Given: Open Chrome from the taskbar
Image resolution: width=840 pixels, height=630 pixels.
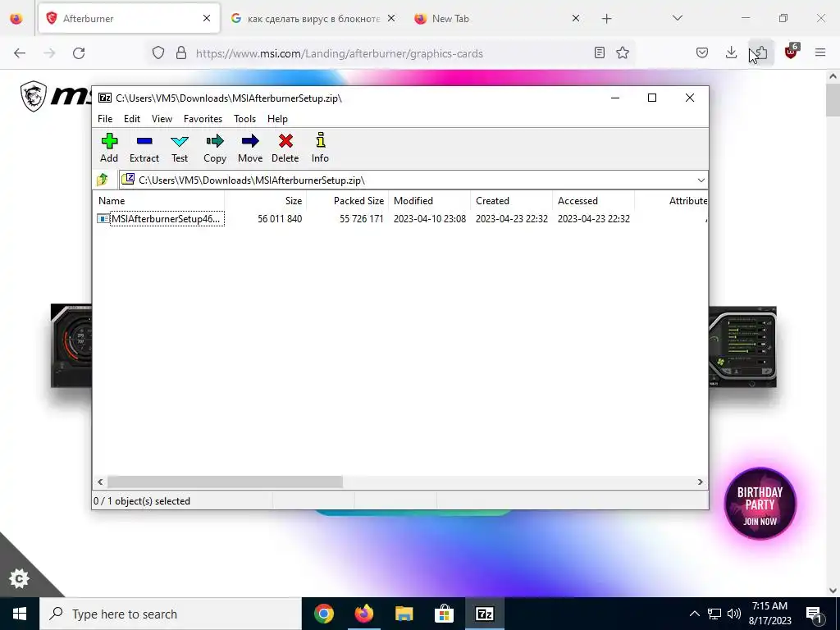Looking at the screenshot, I should click(323, 614).
